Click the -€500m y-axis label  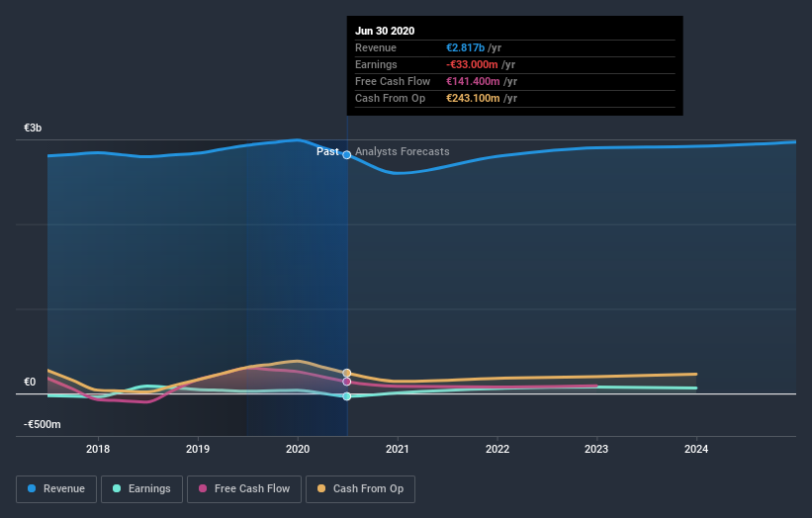(x=42, y=424)
